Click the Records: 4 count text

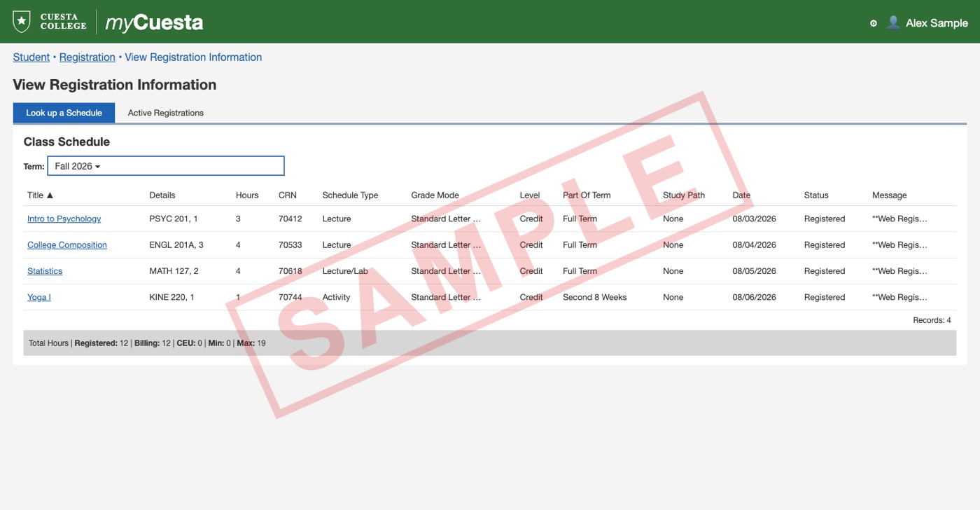tap(932, 320)
